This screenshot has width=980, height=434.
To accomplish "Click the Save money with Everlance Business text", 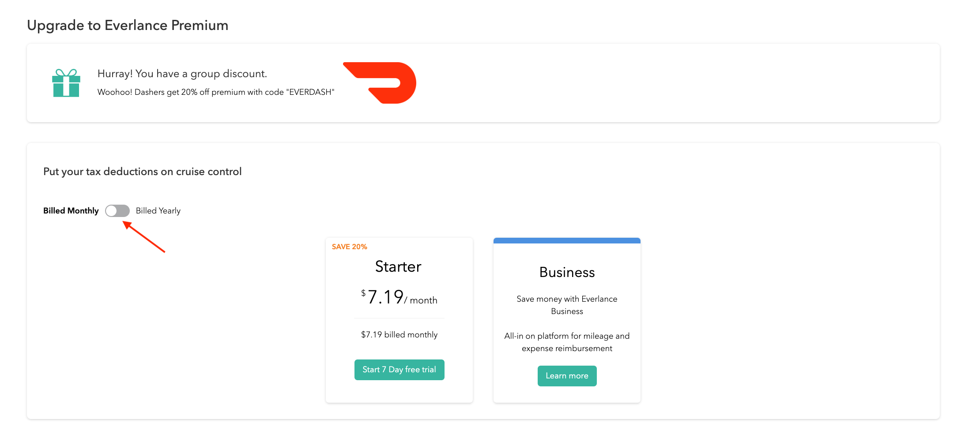I will tap(567, 305).
